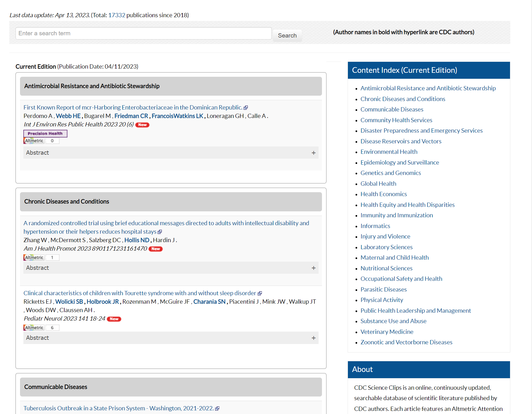Image resolution: width=532 pixels, height=414 pixels.
Task: Click external link icon after Tourette syndrome title
Action: (x=260, y=293)
